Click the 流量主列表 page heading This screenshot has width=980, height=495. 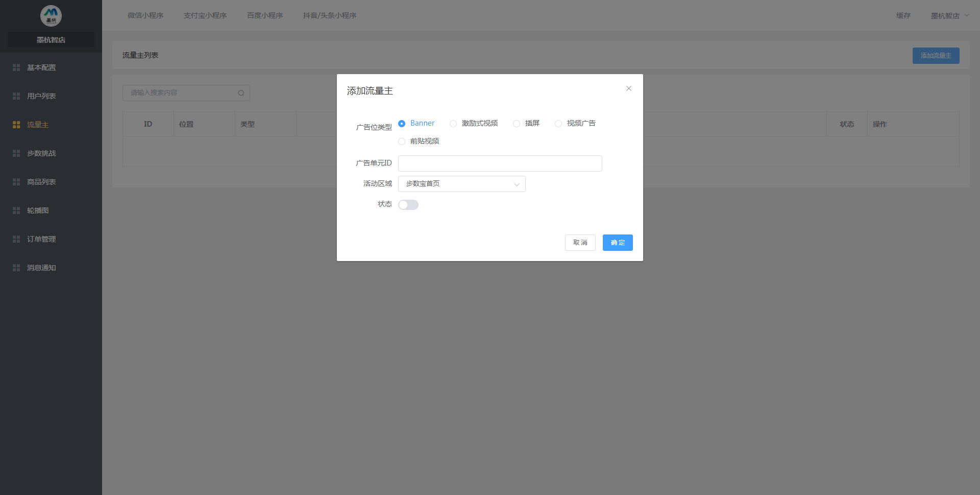coord(140,55)
